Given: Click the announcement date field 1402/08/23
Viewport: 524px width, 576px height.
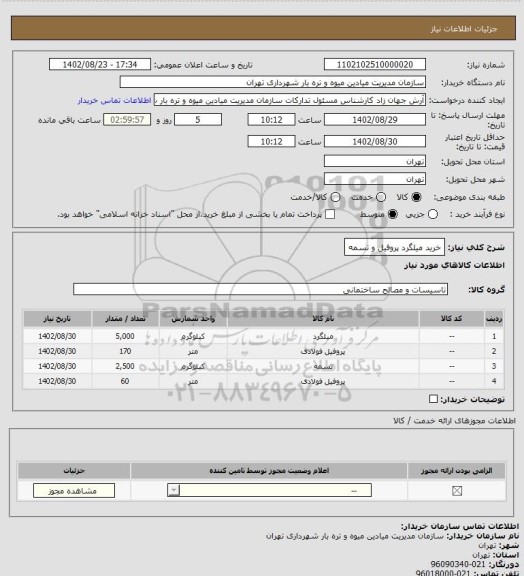Looking at the screenshot, I should pyautogui.click(x=100, y=65).
